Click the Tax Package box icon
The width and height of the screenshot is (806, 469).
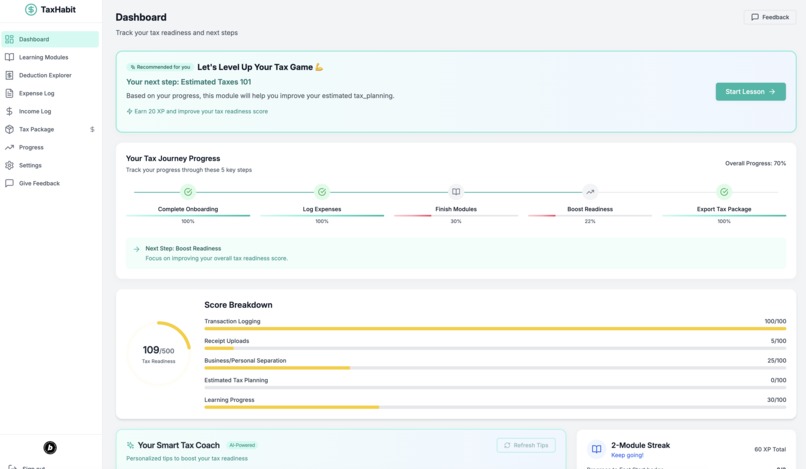tap(9, 129)
